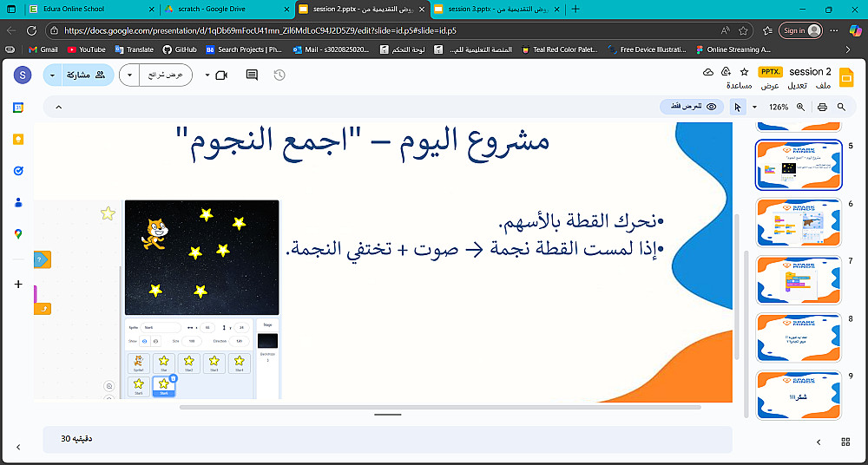
Task: Expand the Meet call dropdown arrow
Action: pyautogui.click(x=207, y=75)
